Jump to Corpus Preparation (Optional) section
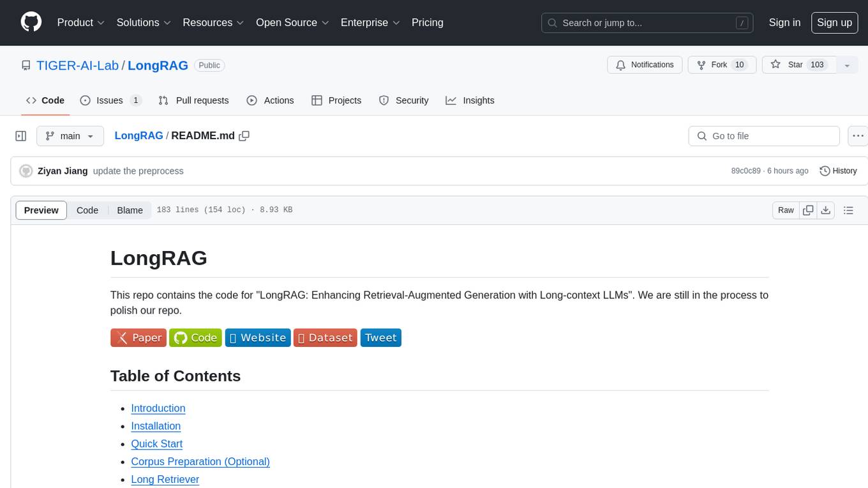The image size is (868, 488). point(200,461)
